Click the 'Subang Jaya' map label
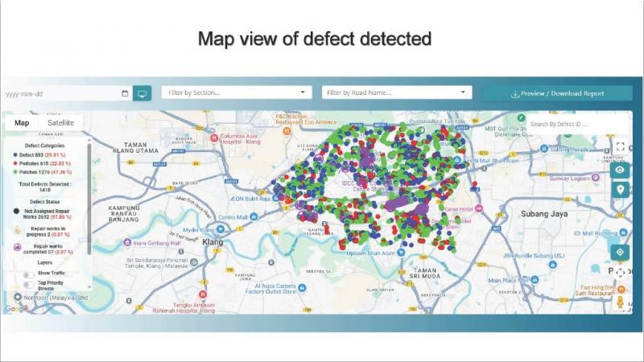644x362 pixels. pyautogui.click(x=544, y=214)
